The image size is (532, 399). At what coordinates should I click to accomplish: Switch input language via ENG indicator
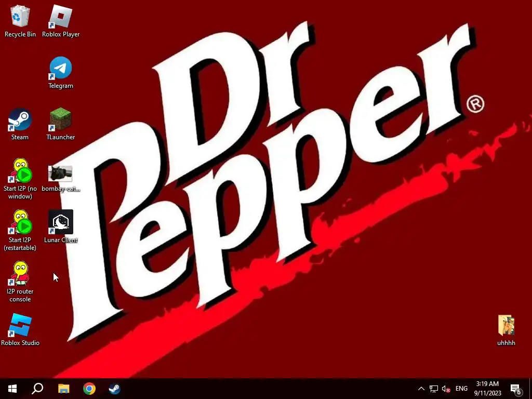[461, 389]
